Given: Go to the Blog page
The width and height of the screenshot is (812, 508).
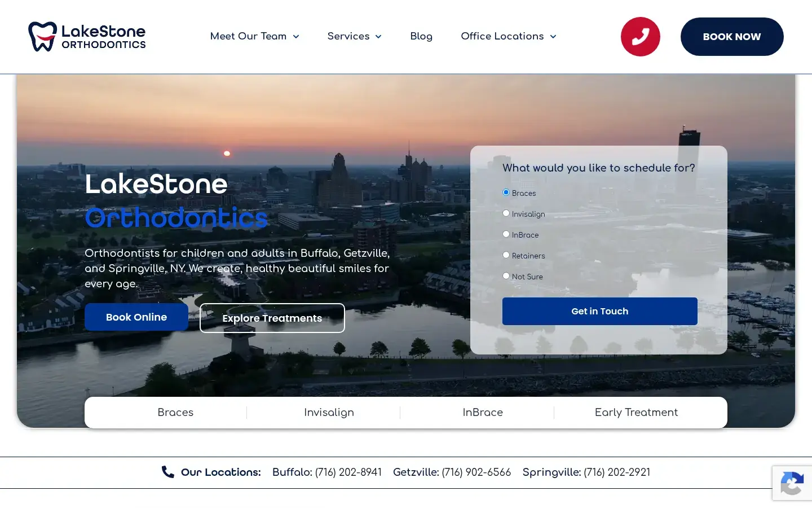Looking at the screenshot, I should tap(421, 36).
